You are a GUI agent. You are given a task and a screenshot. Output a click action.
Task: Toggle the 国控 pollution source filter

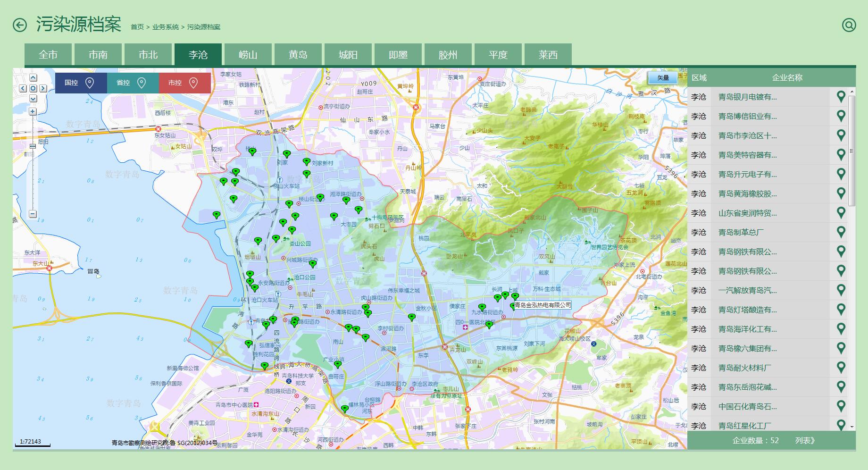point(81,83)
